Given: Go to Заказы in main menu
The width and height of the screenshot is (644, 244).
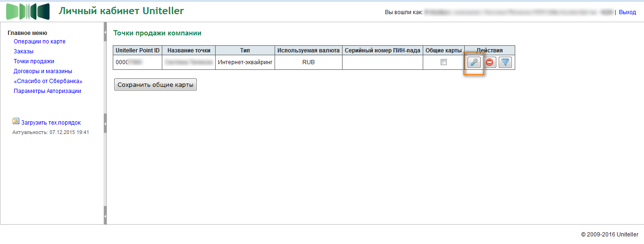Looking at the screenshot, I should (24, 51).
